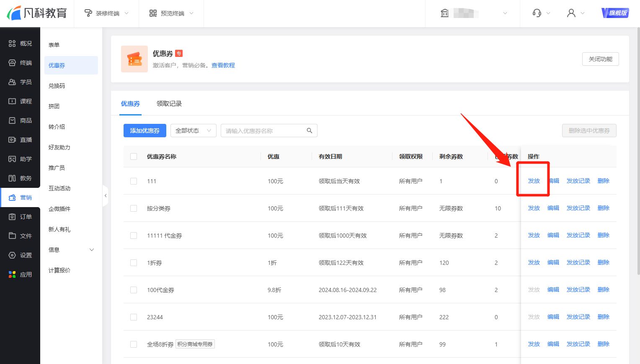Click the 凡科教育 logo

tap(37, 13)
